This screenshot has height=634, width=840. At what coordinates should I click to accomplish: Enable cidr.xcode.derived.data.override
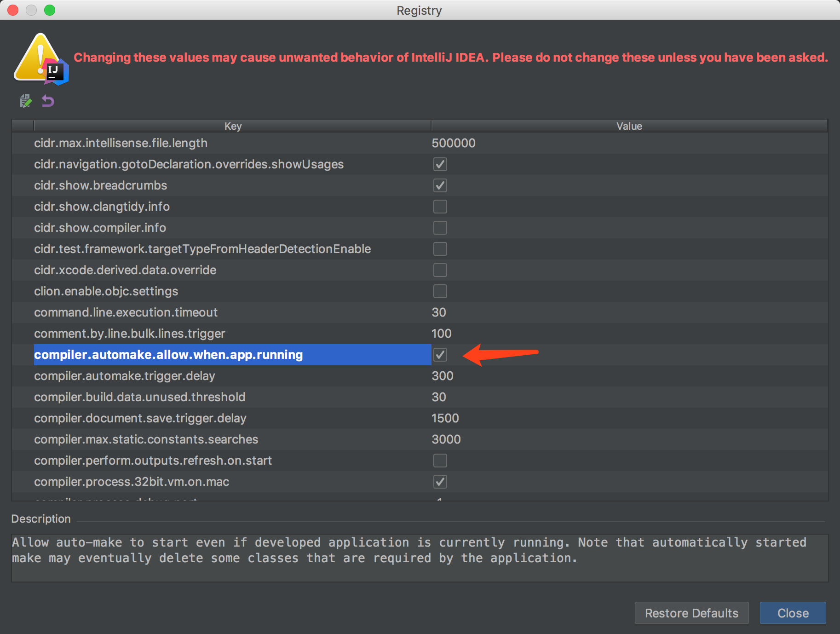[440, 270]
